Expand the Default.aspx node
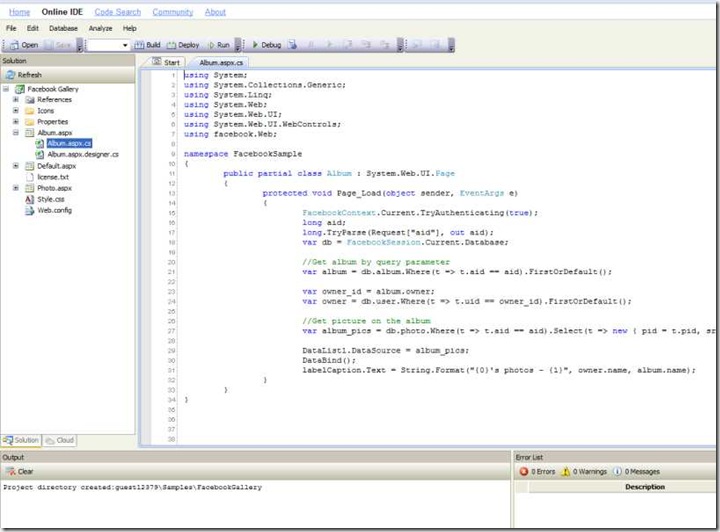720x532 pixels. coord(16,166)
